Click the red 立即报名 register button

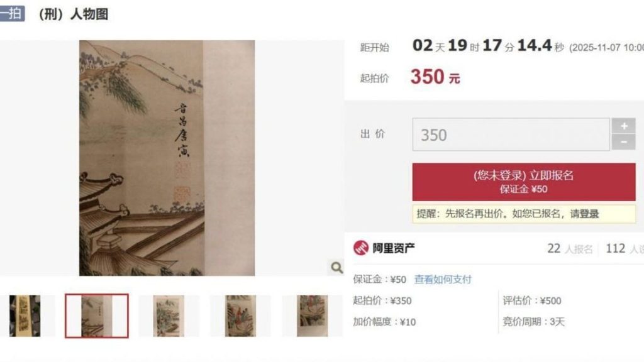pyautogui.click(x=524, y=182)
